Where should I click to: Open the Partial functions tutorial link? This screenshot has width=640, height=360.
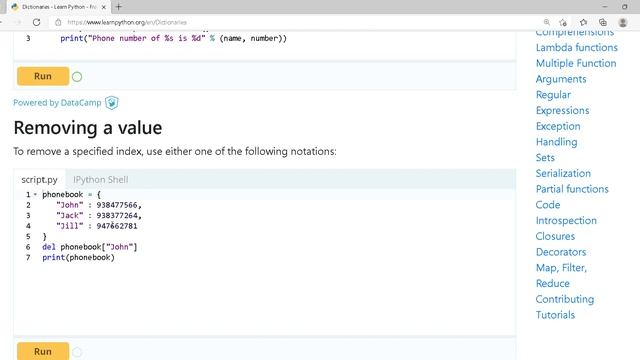point(572,189)
